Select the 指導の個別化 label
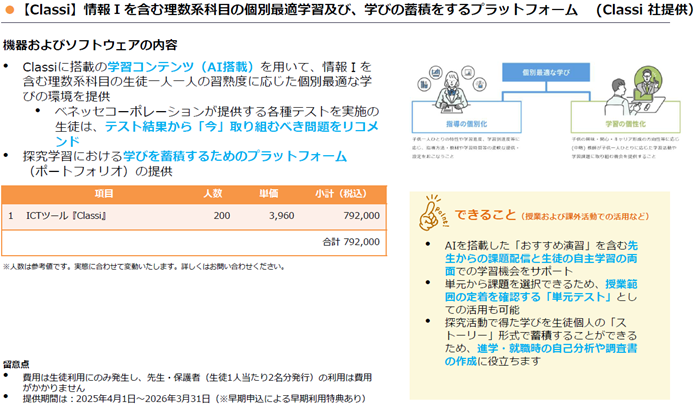Viewport: 698px width, 412px height. pos(467,124)
